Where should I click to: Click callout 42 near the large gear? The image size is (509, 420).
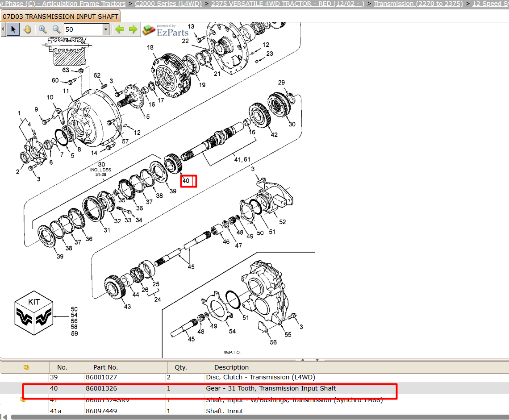(x=274, y=135)
